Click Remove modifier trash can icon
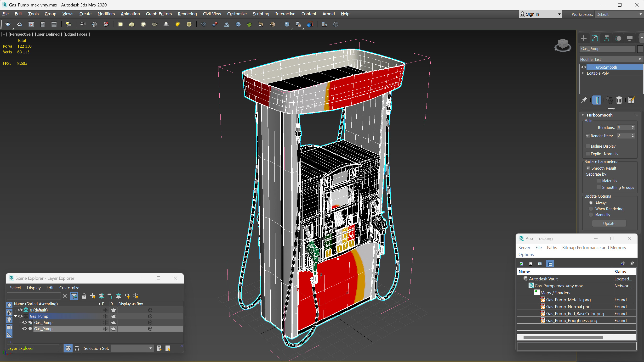Viewport: 644px width, 362px height. click(x=619, y=100)
